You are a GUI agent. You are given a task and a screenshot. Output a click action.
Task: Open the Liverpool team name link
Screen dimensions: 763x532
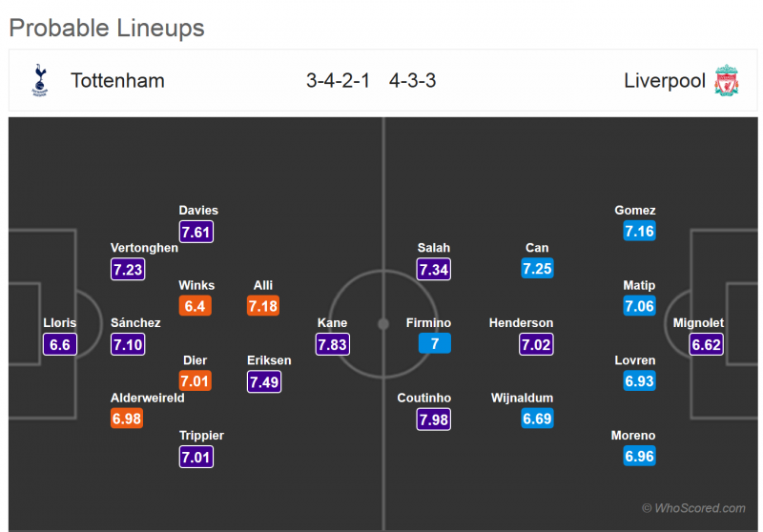click(x=665, y=80)
